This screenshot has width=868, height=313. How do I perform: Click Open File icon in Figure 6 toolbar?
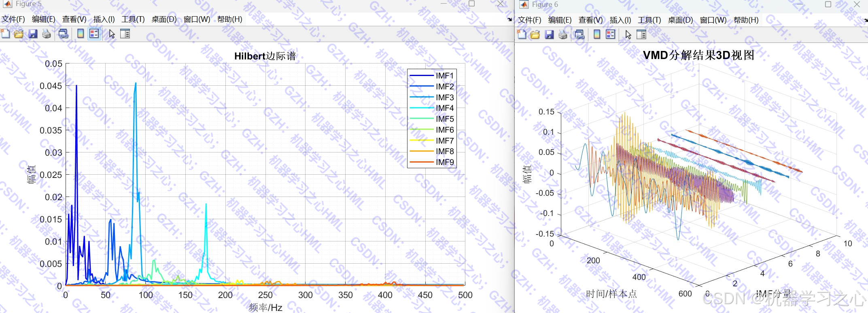(535, 35)
